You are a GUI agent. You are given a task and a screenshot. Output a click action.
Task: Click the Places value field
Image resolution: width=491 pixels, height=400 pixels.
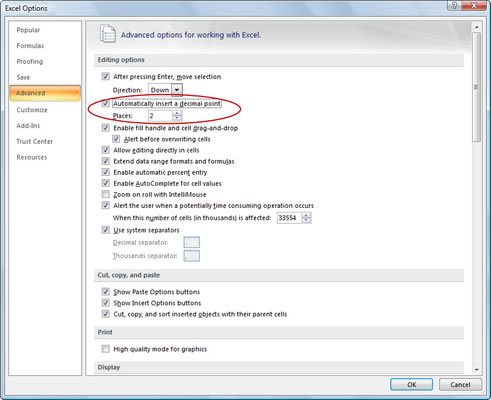[x=160, y=116]
